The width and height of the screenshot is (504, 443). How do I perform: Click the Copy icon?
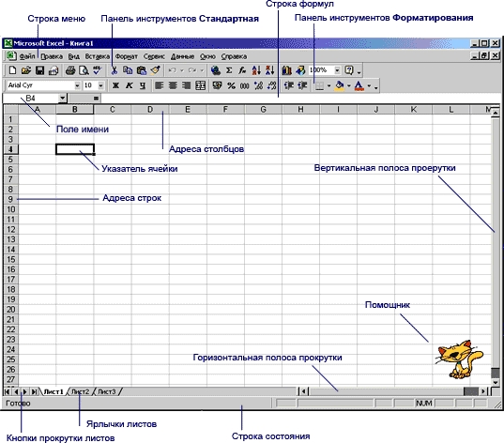(x=128, y=70)
